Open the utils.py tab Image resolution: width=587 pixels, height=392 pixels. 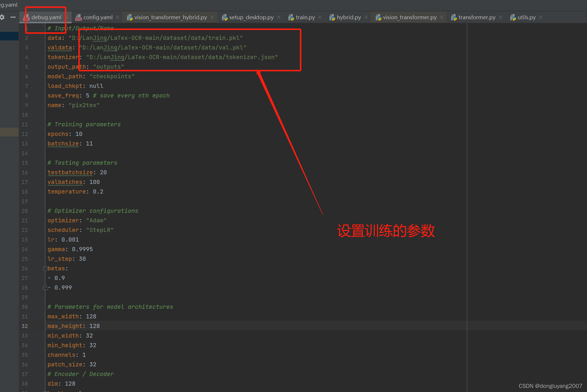point(526,17)
